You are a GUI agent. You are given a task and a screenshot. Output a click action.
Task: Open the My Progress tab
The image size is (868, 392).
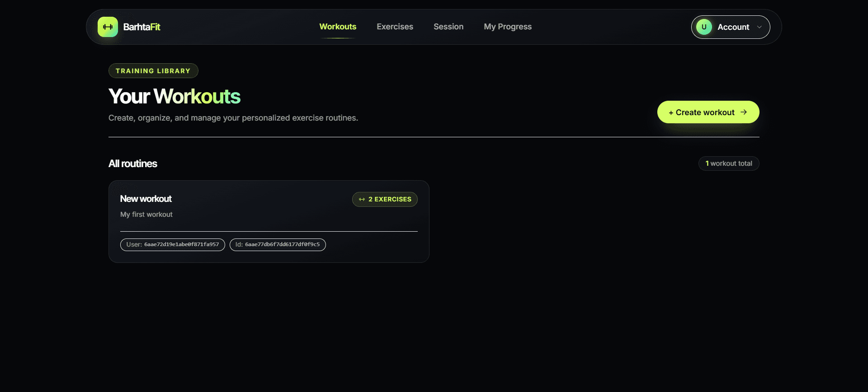tap(508, 27)
